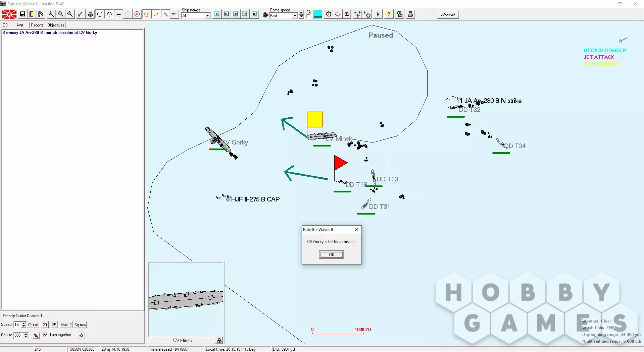Image resolution: width=644 pixels, height=352 pixels.
Task: Click the zoom out magnifier icon
Action: pyautogui.click(x=61, y=14)
